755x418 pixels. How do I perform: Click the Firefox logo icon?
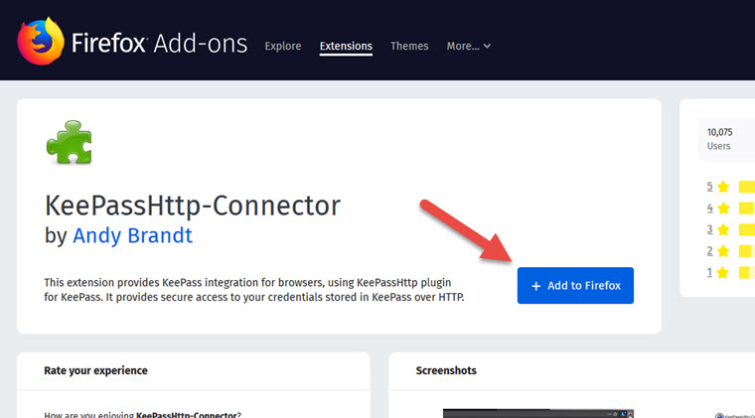tap(40, 41)
